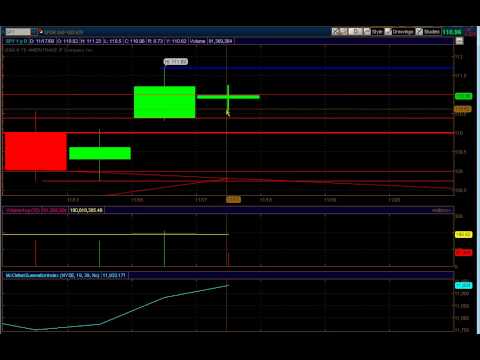Click the cyan value tag in McClellan panel
This screenshot has height=360, width=480.
464,285
